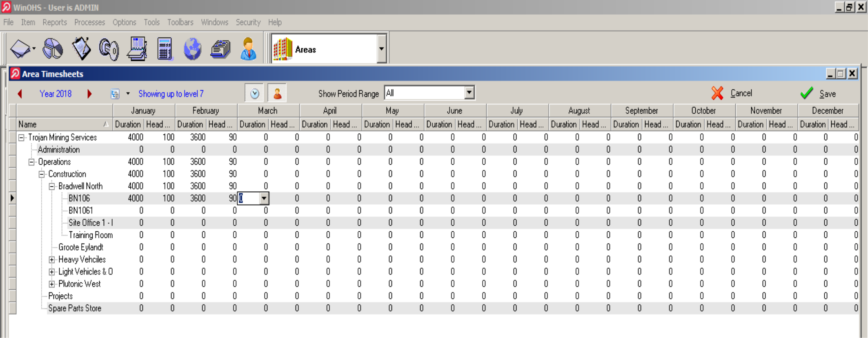
Task: Click the person user toolbar icon
Action: pyautogui.click(x=248, y=49)
